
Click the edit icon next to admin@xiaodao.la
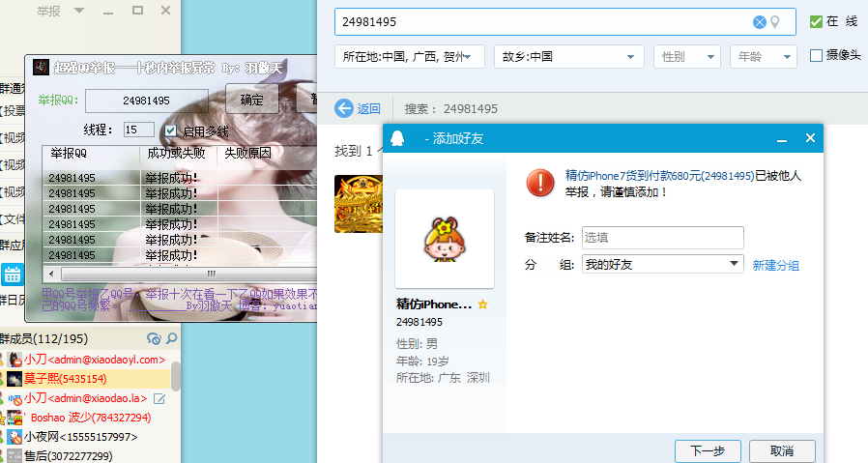coord(159,398)
